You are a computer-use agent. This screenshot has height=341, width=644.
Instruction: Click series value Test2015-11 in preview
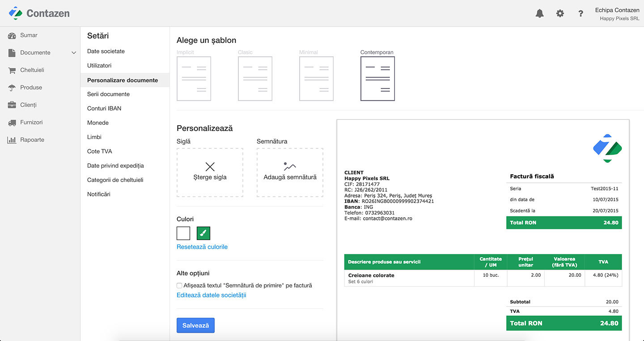coord(605,189)
